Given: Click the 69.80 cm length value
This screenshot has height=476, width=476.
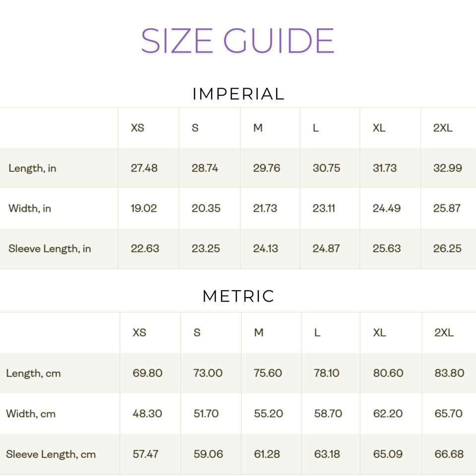Looking at the screenshot, I should (147, 373).
